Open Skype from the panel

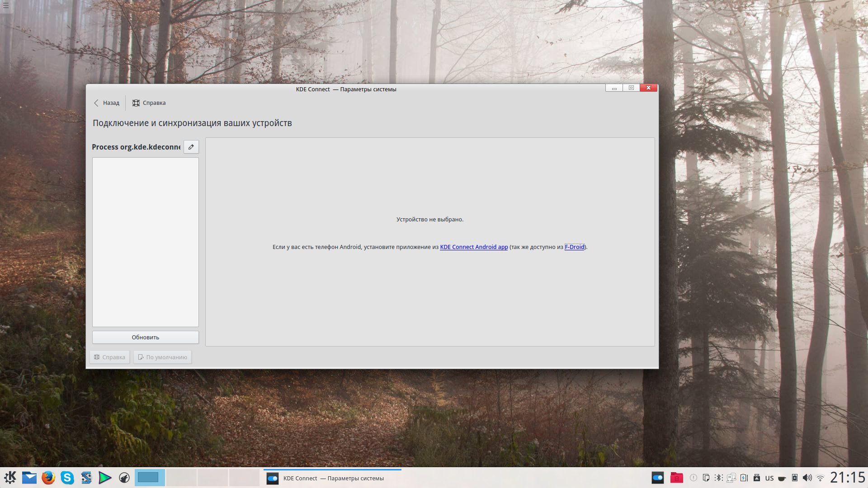pos(67,478)
